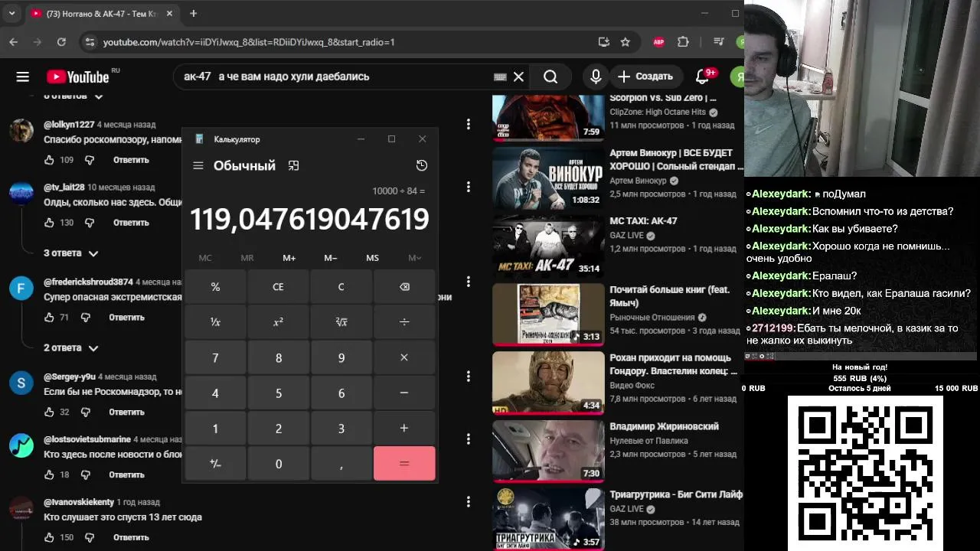Viewport: 980px width, 551px height.
Task: Open Почитай больше книг video title
Action: (670, 295)
